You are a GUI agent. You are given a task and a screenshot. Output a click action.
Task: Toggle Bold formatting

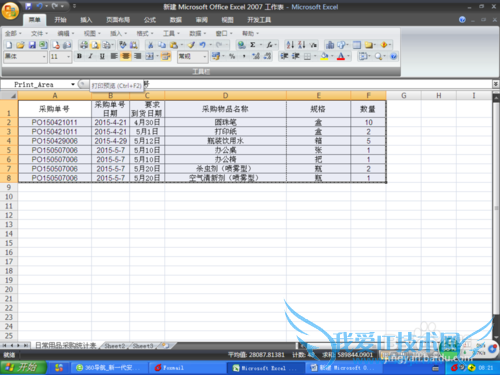click(79, 56)
